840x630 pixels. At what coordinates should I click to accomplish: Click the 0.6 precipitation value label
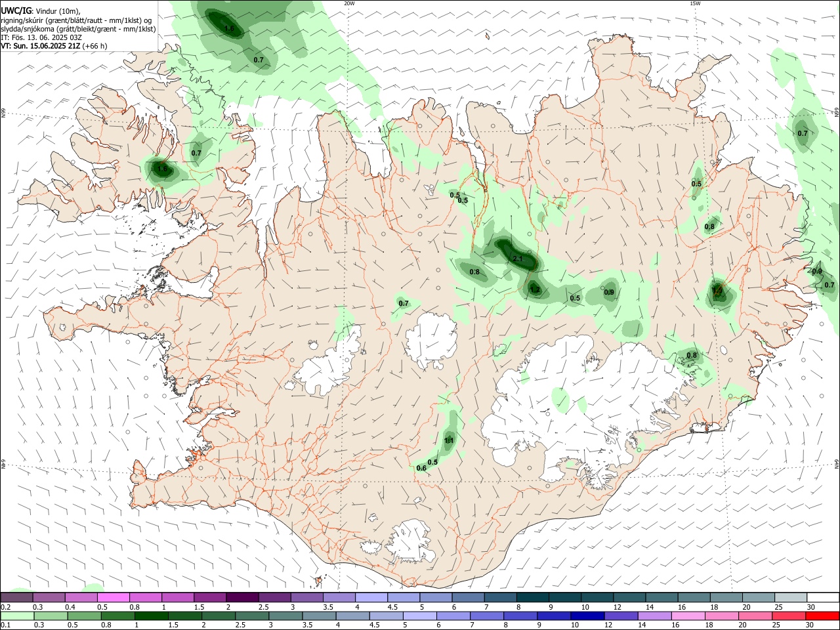tap(421, 468)
